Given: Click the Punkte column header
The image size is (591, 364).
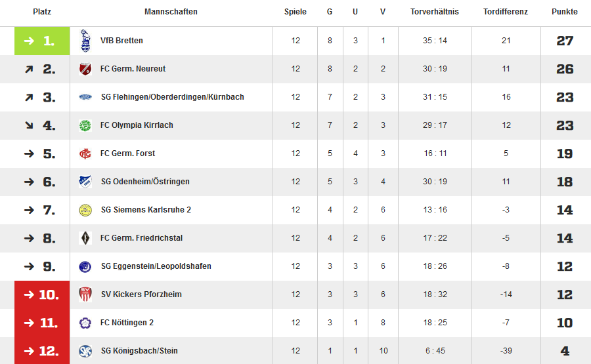Looking at the screenshot, I should pos(565,12).
